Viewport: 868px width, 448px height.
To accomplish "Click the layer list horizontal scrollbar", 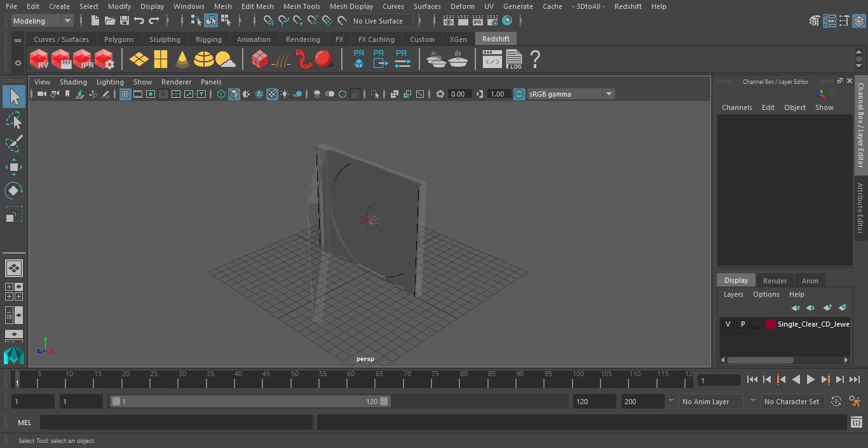I will tap(760, 360).
